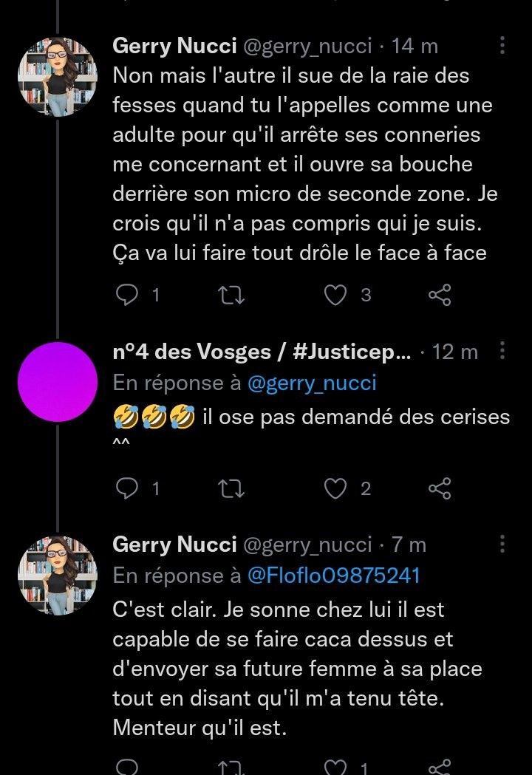This screenshot has height=775, width=532.
Task: Open more options for Gerry Nucci's 14 m tweet
Action: pos(502,47)
